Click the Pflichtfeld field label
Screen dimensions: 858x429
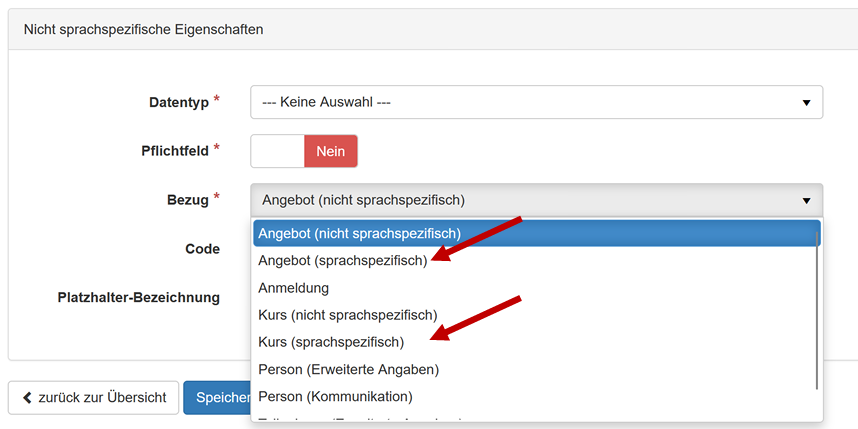click(x=175, y=151)
